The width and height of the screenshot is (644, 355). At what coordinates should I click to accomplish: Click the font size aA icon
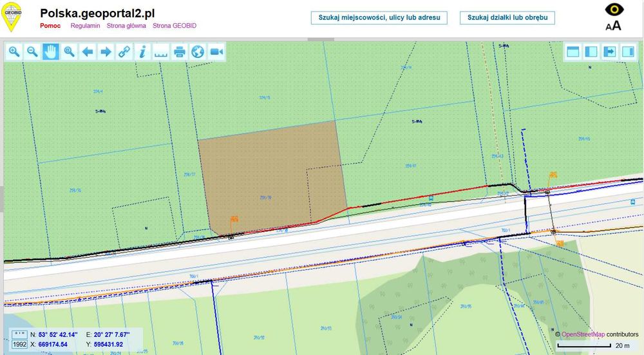click(x=613, y=26)
